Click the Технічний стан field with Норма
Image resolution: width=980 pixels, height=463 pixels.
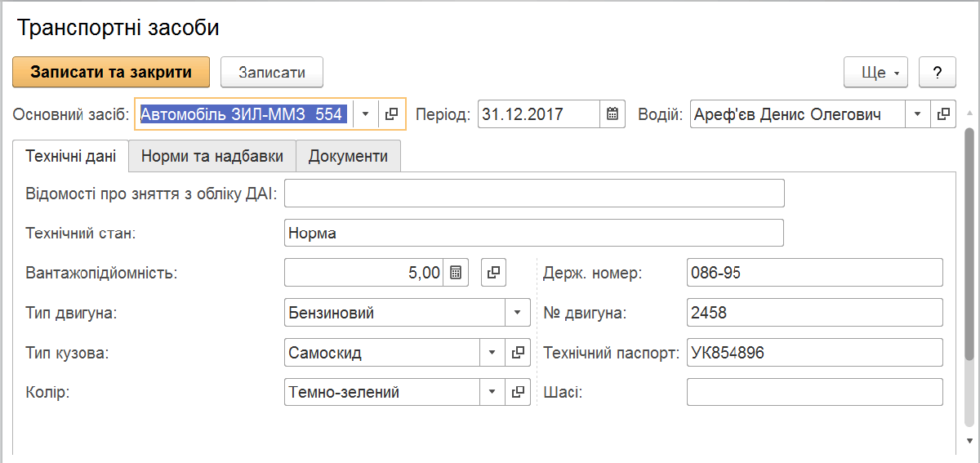coord(534,233)
